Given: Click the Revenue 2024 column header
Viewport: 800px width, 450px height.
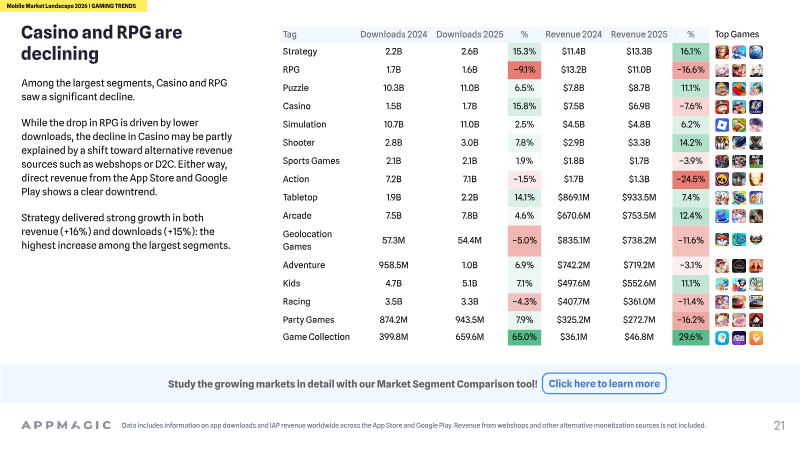Looking at the screenshot, I should coord(573,34).
